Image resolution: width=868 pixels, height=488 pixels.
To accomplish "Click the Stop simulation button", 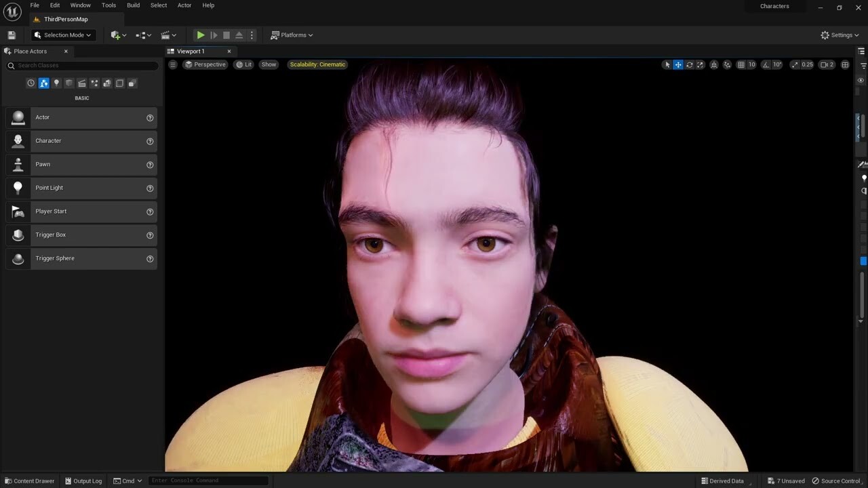I will click(x=226, y=35).
